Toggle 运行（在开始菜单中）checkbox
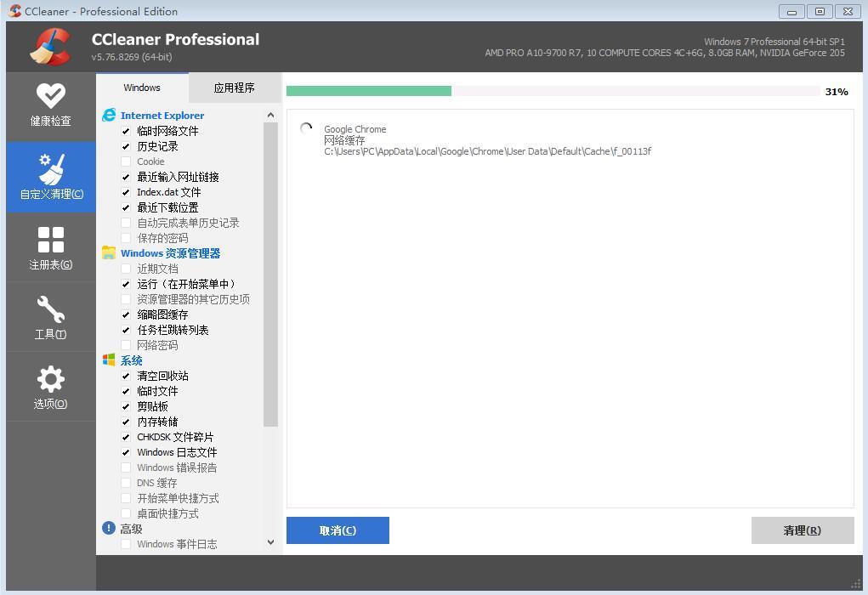868x595 pixels. (126, 284)
